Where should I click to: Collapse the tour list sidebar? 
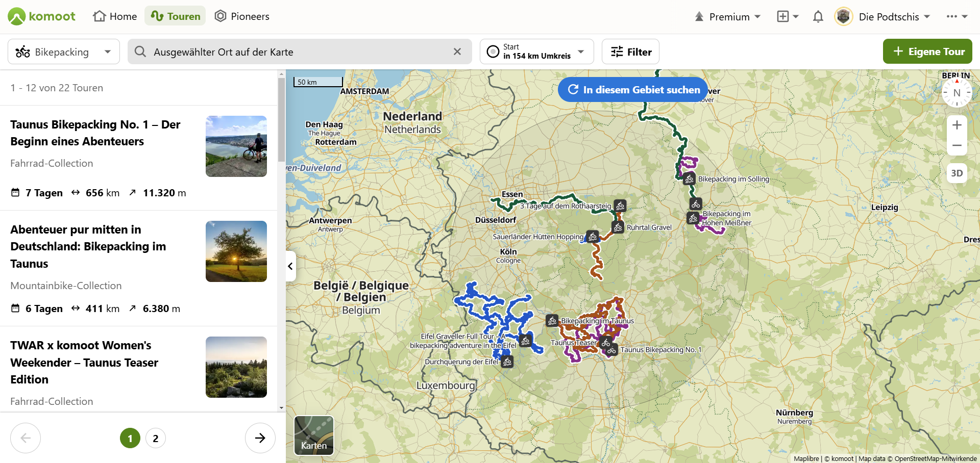point(290,266)
